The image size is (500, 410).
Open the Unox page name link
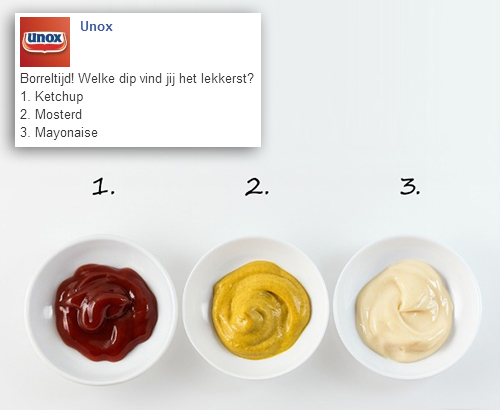point(96,27)
